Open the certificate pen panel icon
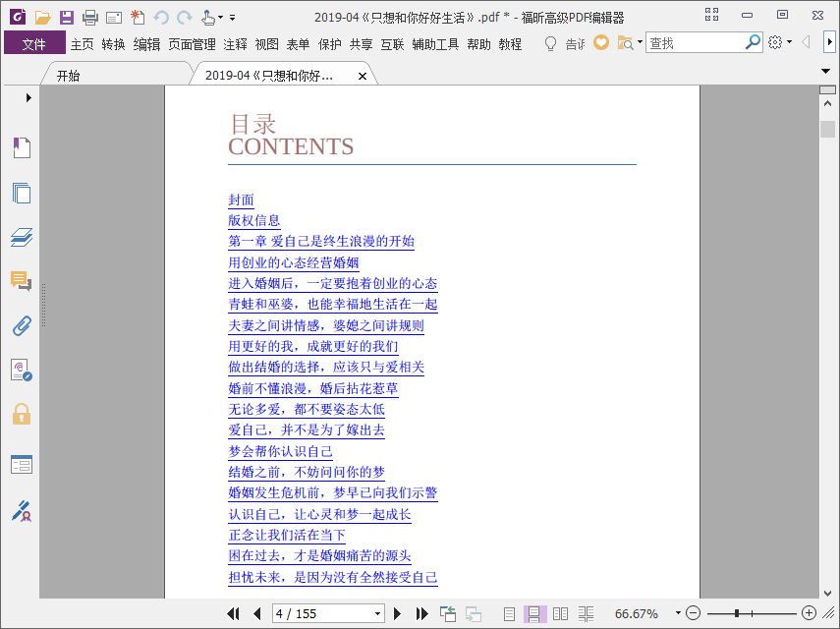The image size is (840, 629). click(22, 511)
